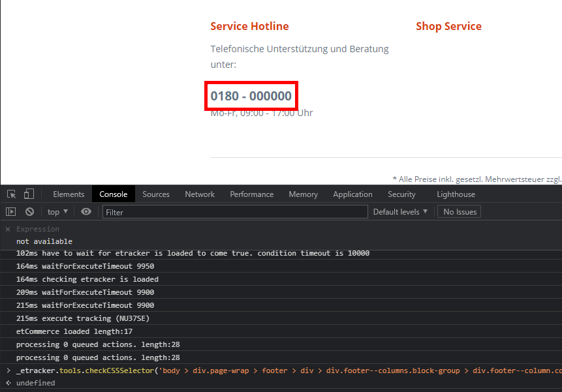Select the Console tab
562x392 pixels.
[114, 194]
